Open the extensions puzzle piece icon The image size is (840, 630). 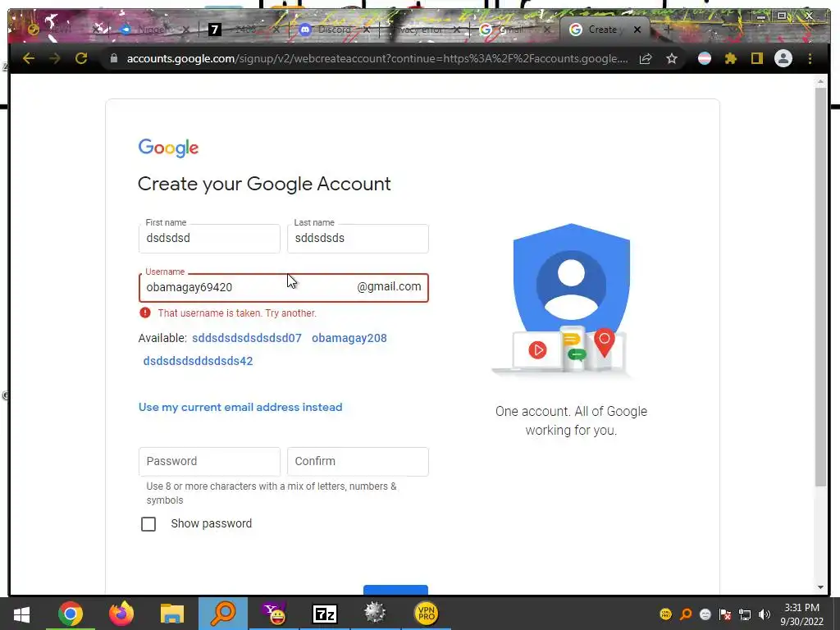pos(731,58)
